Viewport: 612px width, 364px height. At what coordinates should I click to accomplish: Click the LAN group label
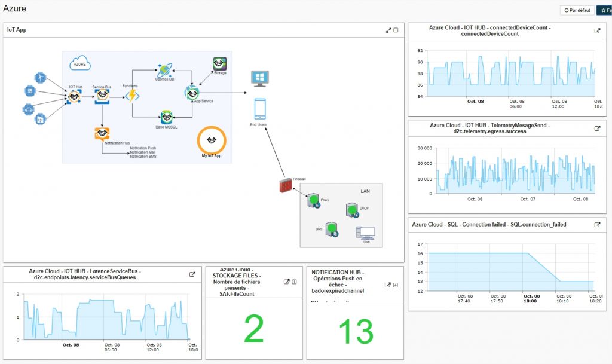[x=365, y=191]
